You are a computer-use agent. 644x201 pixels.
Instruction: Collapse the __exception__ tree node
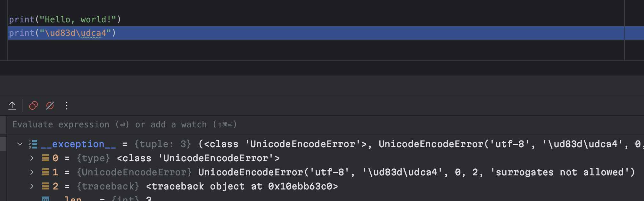point(20,144)
